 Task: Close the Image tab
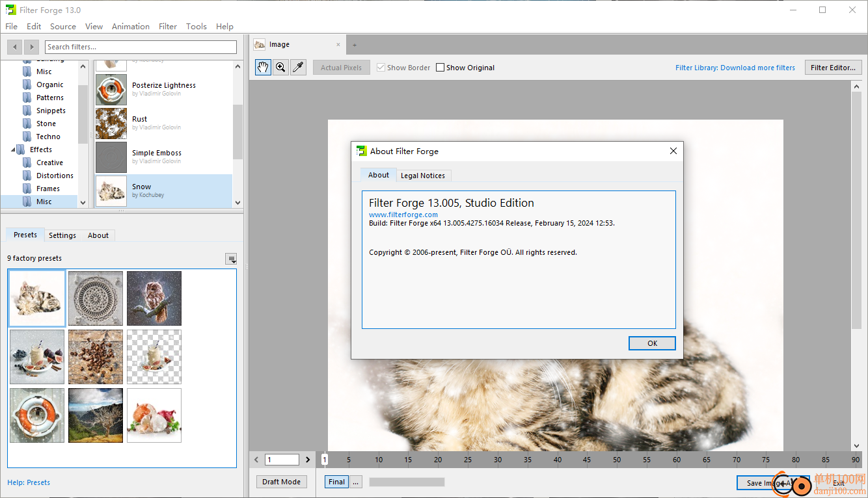(338, 44)
